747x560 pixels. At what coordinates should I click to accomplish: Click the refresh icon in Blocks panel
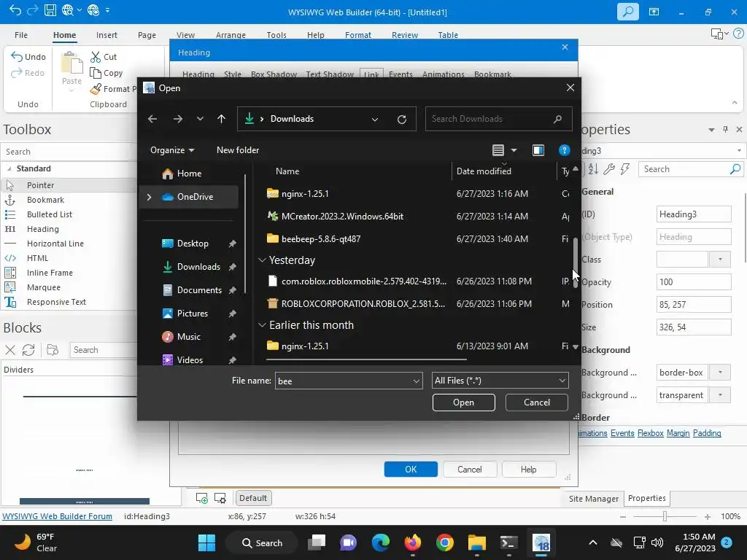[x=28, y=350]
